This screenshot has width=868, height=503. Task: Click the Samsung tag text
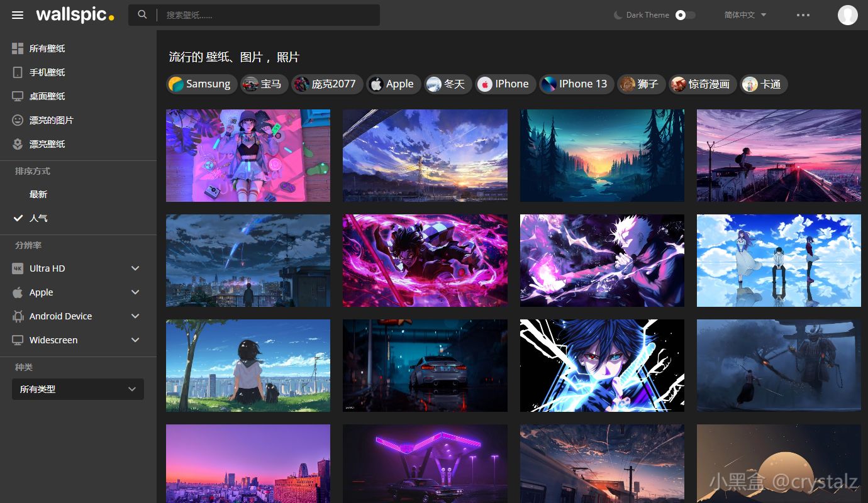(x=208, y=84)
